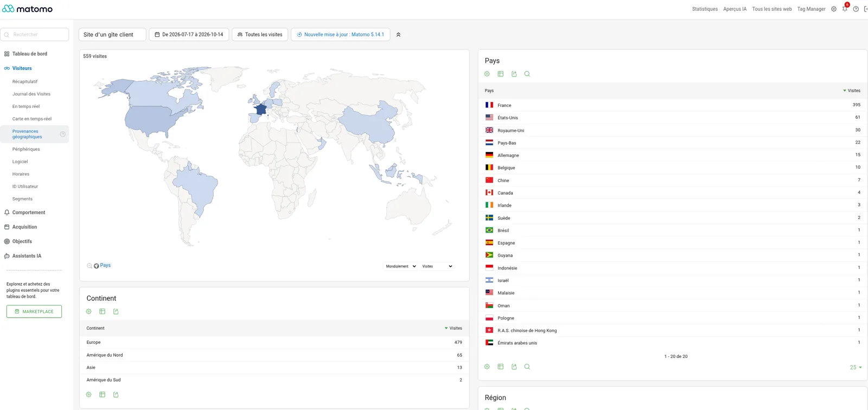This screenshot has height=410, width=868.
Task: Change Continent visualization with top table icon
Action: tap(103, 311)
